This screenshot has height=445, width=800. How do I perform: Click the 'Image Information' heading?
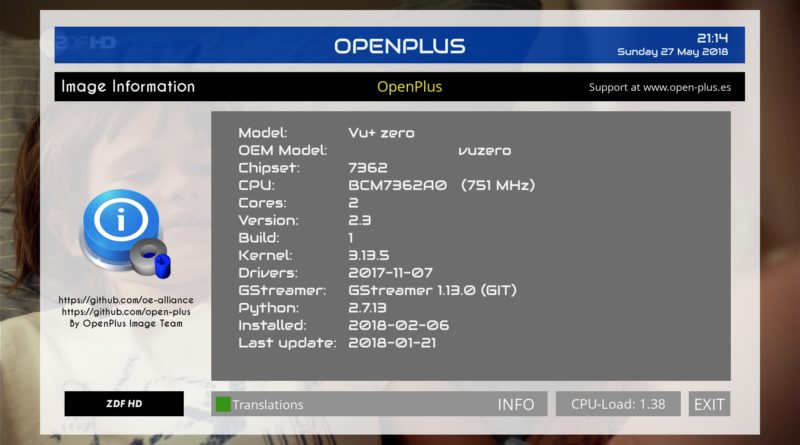tap(128, 86)
